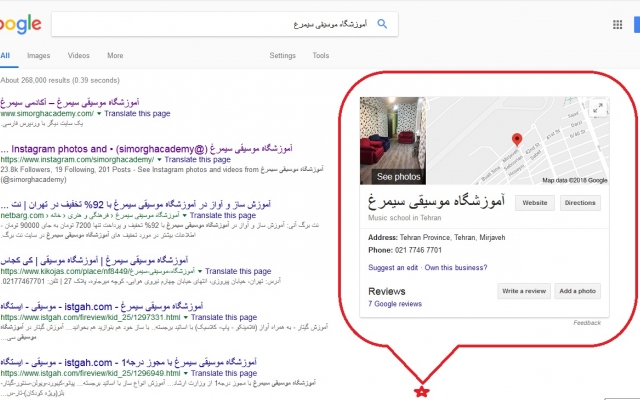Select the All results tab
The width and height of the screenshot is (640, 400).
5,56
